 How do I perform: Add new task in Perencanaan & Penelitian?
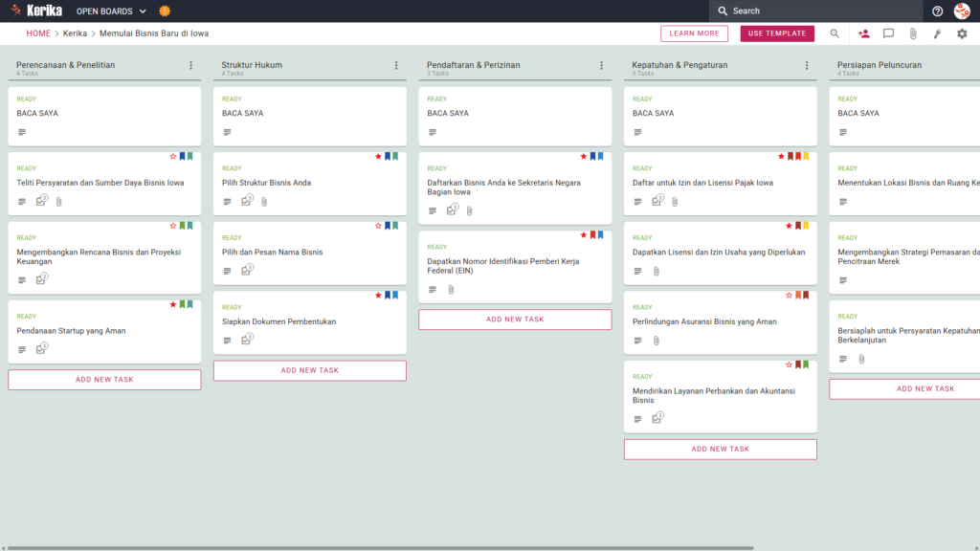104,380
